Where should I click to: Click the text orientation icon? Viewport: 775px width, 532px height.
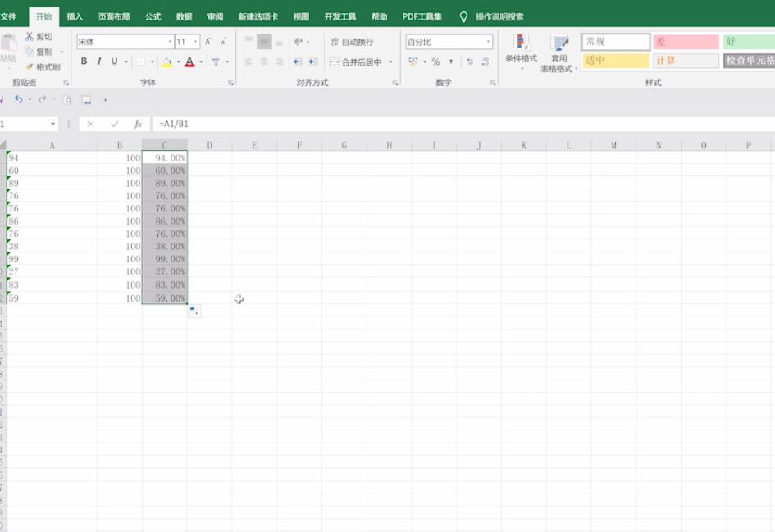[298, 42]
